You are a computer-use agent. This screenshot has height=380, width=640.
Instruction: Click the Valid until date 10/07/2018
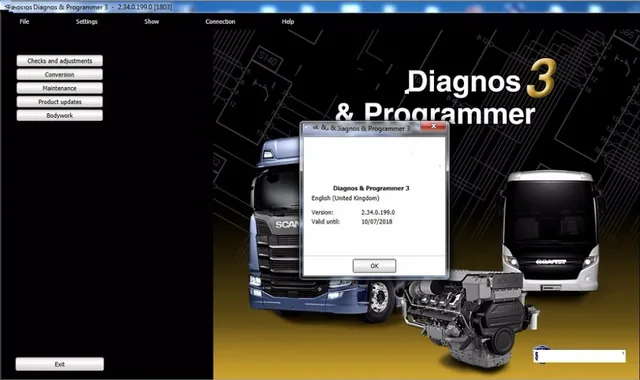click(377, 222)
